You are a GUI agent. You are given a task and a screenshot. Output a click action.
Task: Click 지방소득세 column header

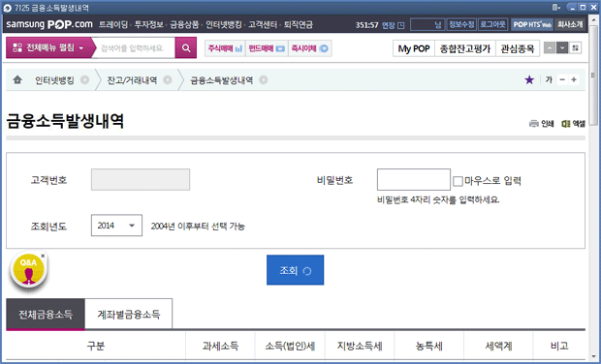pyautogui.click(x=360, y=346)
